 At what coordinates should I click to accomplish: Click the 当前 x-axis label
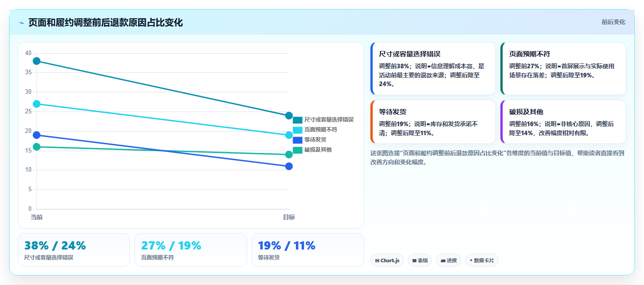pos(37,217)
